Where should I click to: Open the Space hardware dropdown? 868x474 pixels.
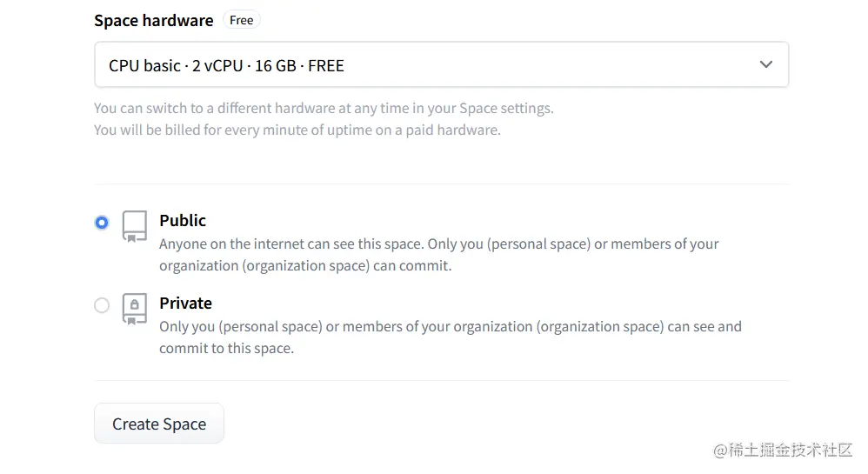pyautogui.click(x=441, y=65)
